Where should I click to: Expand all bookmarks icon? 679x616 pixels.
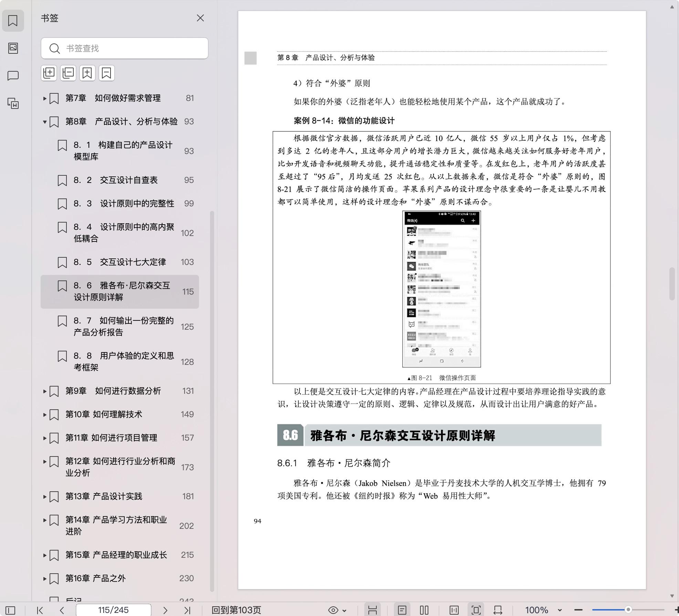49,73
